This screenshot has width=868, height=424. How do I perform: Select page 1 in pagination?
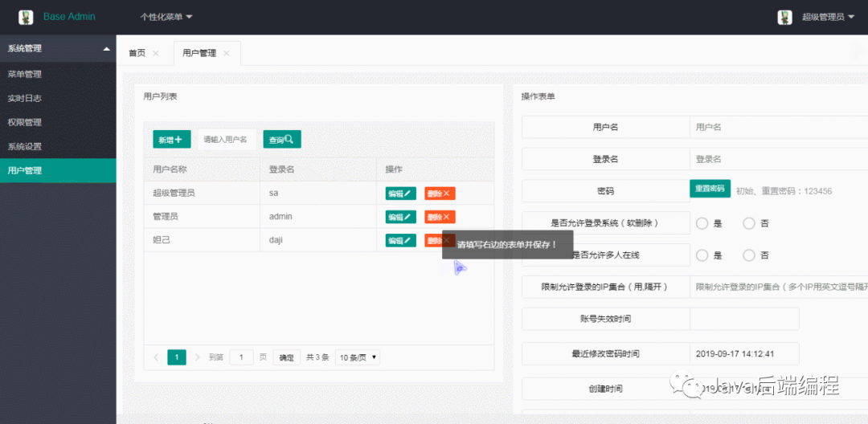[x=177, y=357]
